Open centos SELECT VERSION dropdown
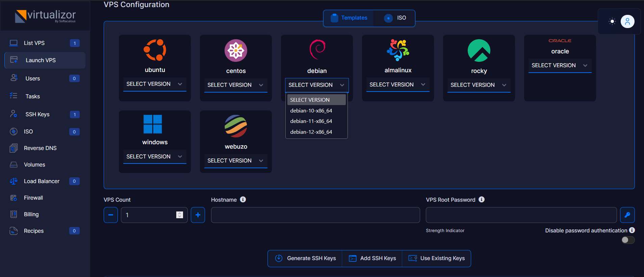Image resolution: width=644 pixels, height=277 pixels. (236, 85)
